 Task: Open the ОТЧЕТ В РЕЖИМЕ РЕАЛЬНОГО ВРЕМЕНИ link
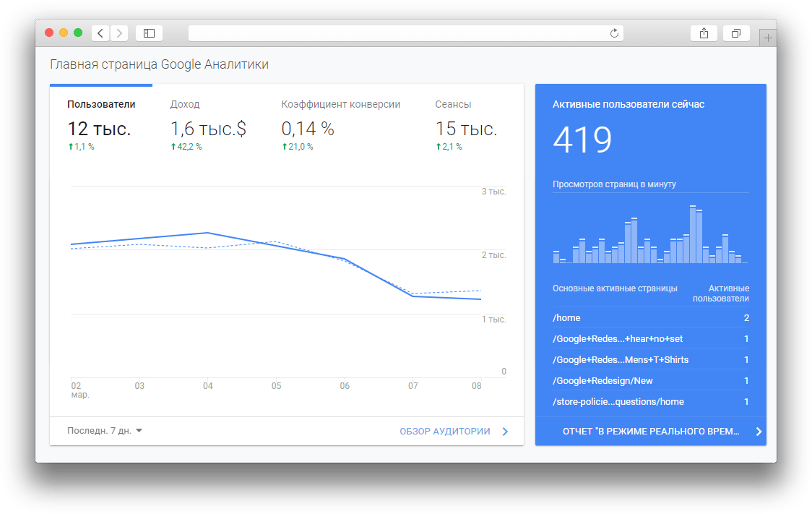click(x=650, y=432)
